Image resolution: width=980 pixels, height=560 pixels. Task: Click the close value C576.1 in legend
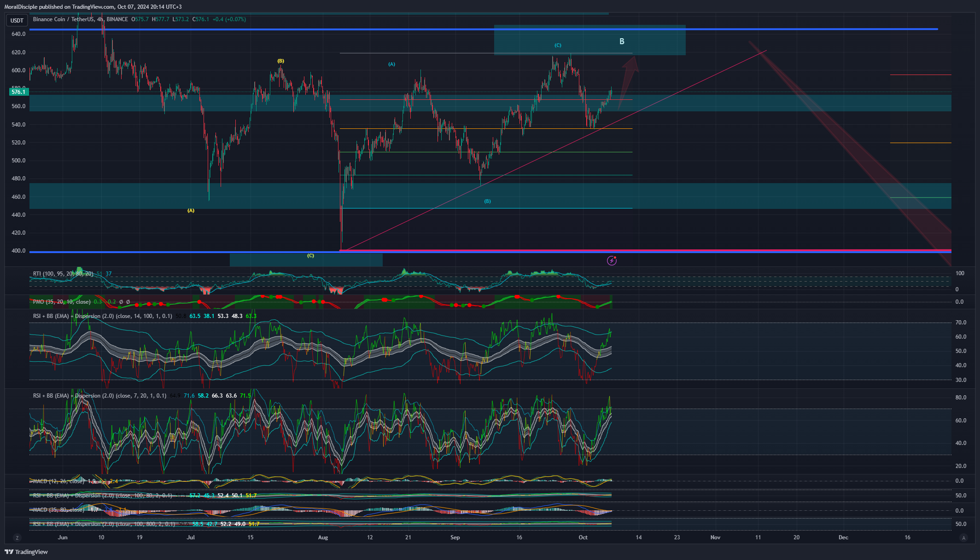coord(201,19)
